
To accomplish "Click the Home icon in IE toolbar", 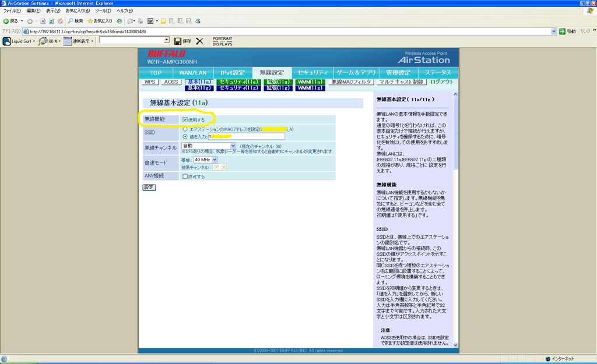I will coord(60,22).
